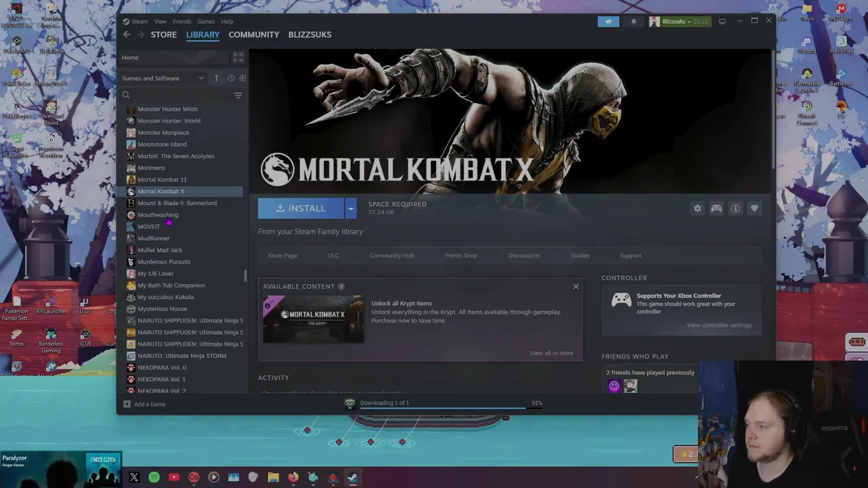The image size is (868, 488).
Task: Open the game settings gear icon
Action: point(697,208)
